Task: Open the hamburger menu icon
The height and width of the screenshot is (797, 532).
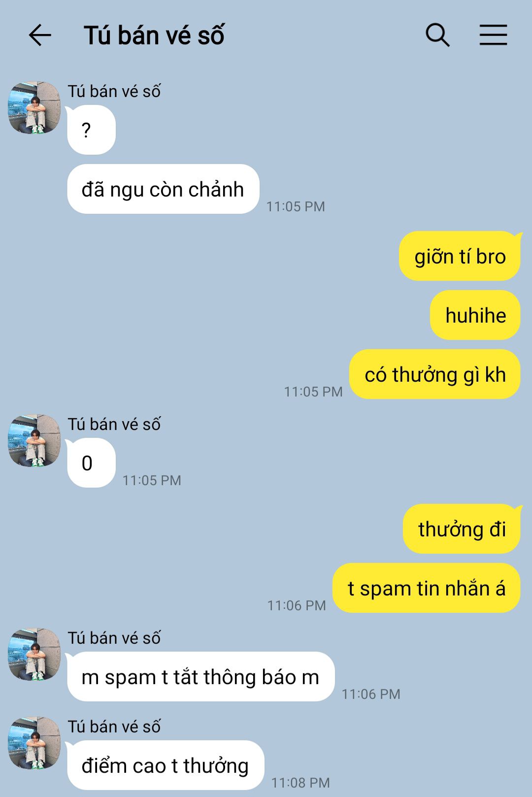Action: pyautogui.click(x=494, y=35)
